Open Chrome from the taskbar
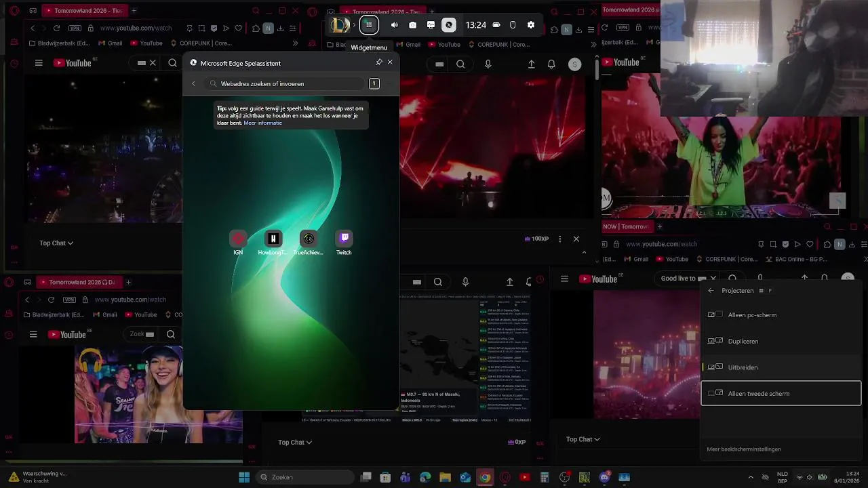 (485, 477)
